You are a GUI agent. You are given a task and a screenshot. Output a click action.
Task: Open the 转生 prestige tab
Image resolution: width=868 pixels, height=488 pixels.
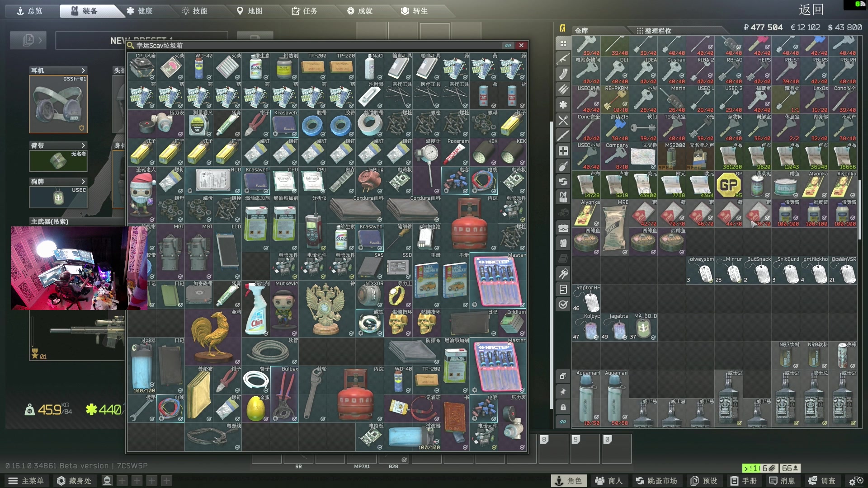pos(415,11)
